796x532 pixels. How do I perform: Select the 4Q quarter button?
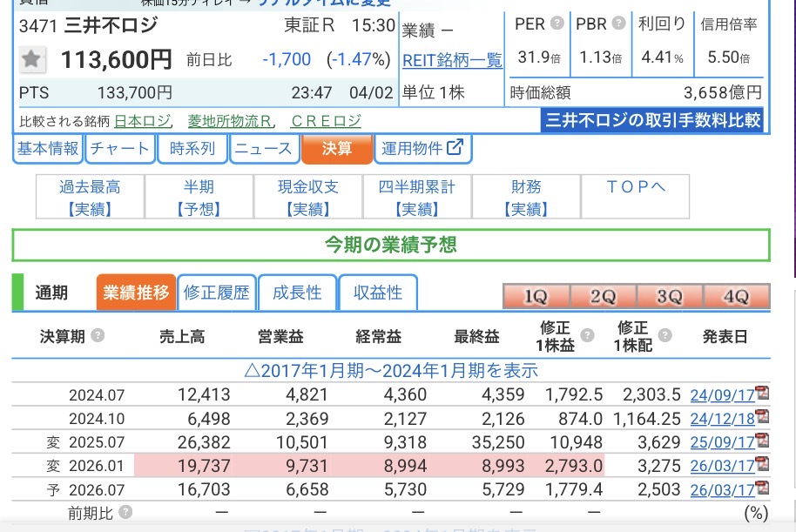(737, 297)
